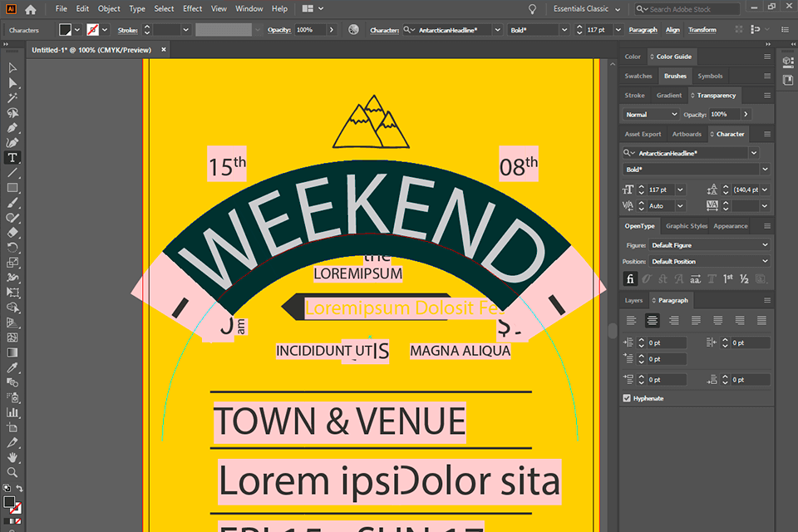Select the Shape Builder tool

tap(12, 308)
